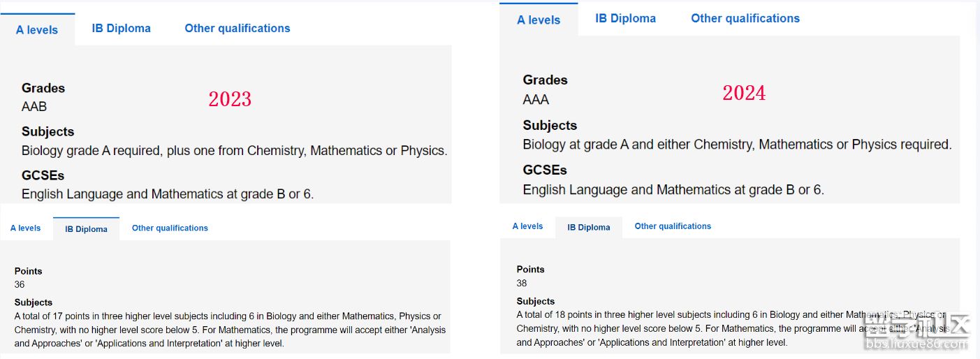
Task: Click the red 2023 year label
Action: (x=230, y=99)
